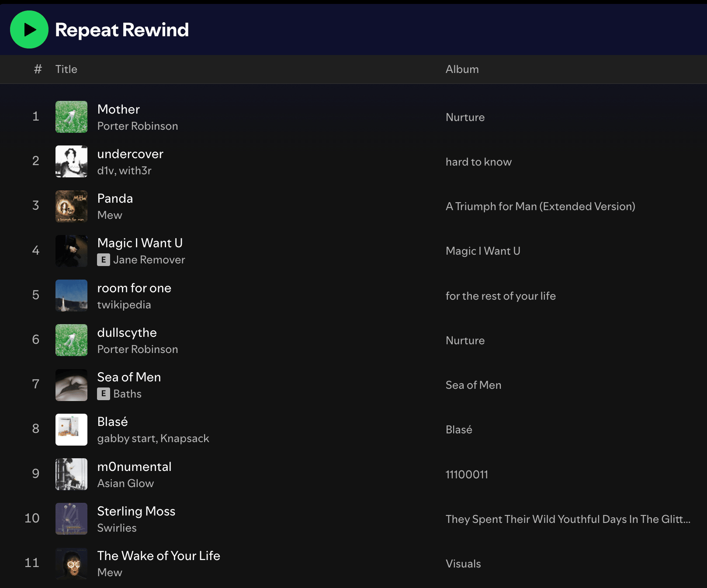
Task: Select the track title Sterling Moss
Action: point(136,512)
